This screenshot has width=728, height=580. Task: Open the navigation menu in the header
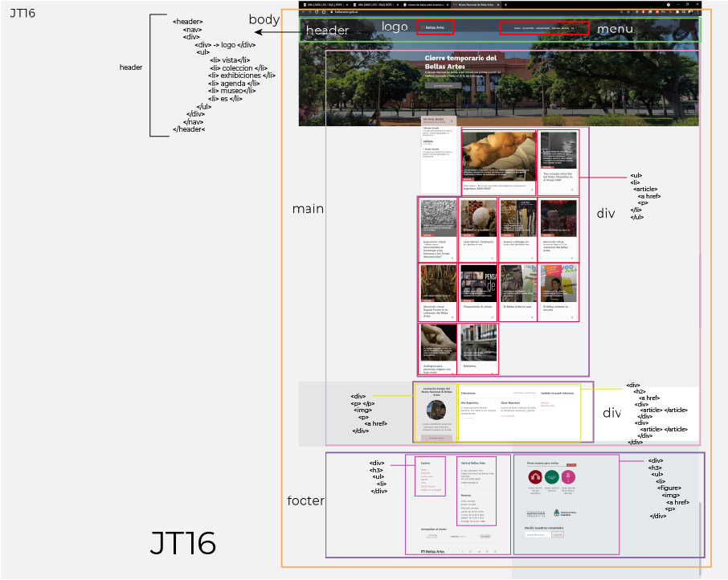(x=544, y=27)
